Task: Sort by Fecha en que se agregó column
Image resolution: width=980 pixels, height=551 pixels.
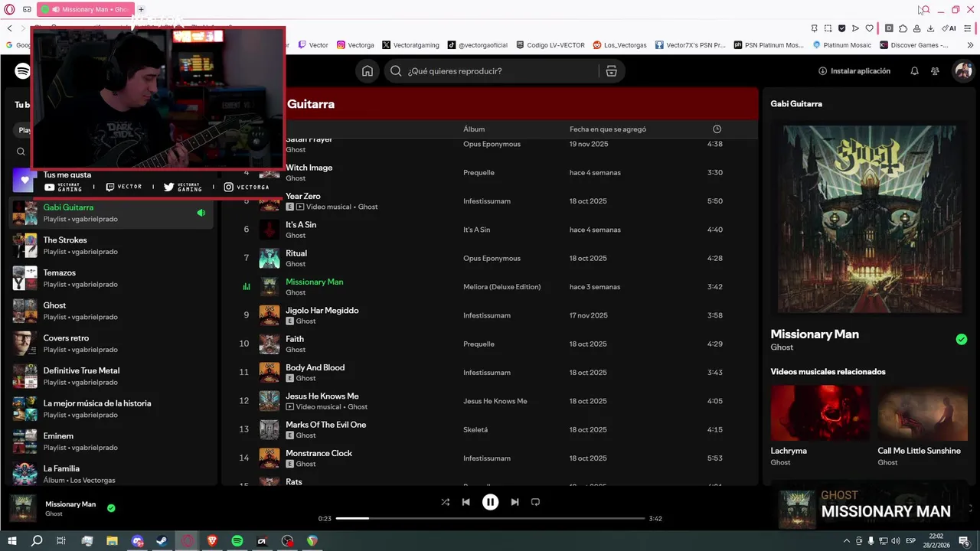Action: (x=608, y=129)
